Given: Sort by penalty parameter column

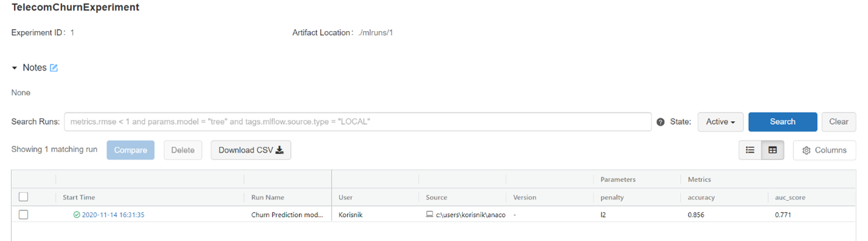Looking at the screenshot, I should pos(612,198).
